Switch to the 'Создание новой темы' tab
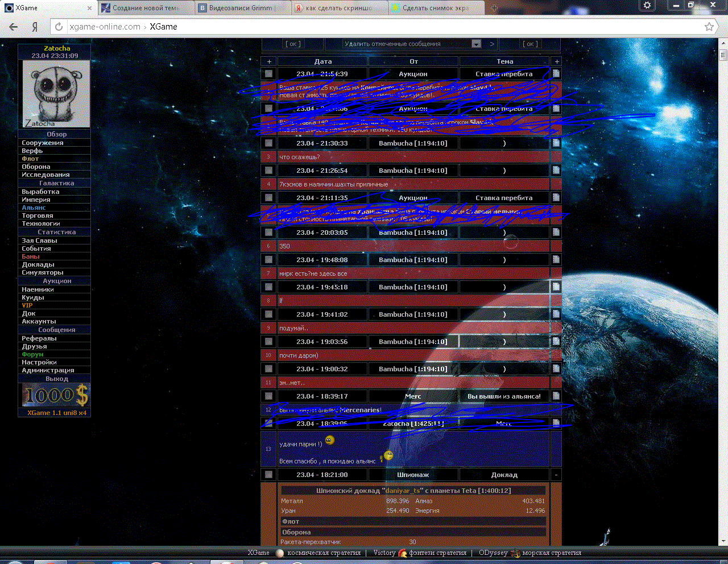The height and width of the screenshot is (564, 728). (x=144, y=8)
